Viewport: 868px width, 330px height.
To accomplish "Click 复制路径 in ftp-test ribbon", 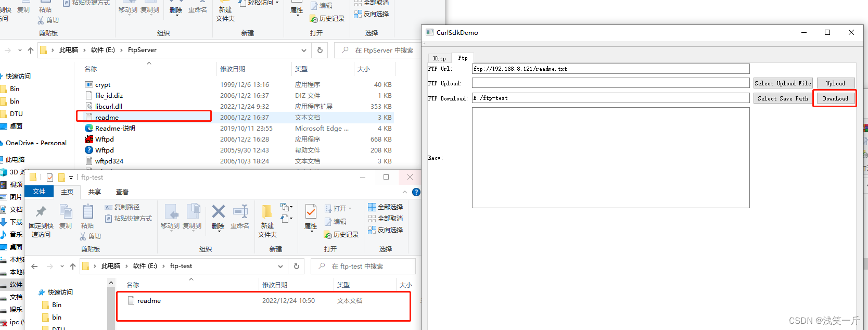I will (122, 207).
